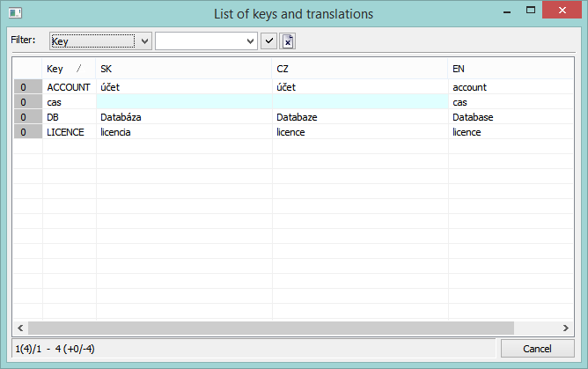Image resolution: width=588 pixels, height=369 pixels.
Task: Clear the filter using the document X icon
Action: (x=288, y=41)
